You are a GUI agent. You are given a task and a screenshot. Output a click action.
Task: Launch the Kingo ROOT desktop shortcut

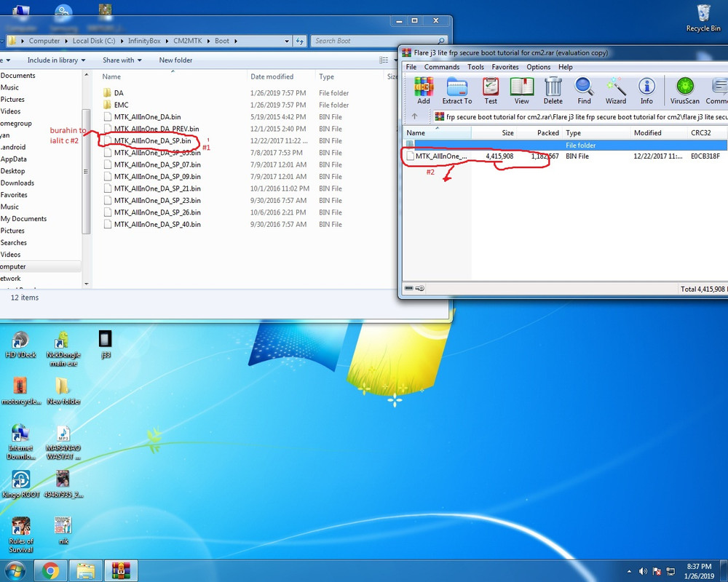pos(20,484)
